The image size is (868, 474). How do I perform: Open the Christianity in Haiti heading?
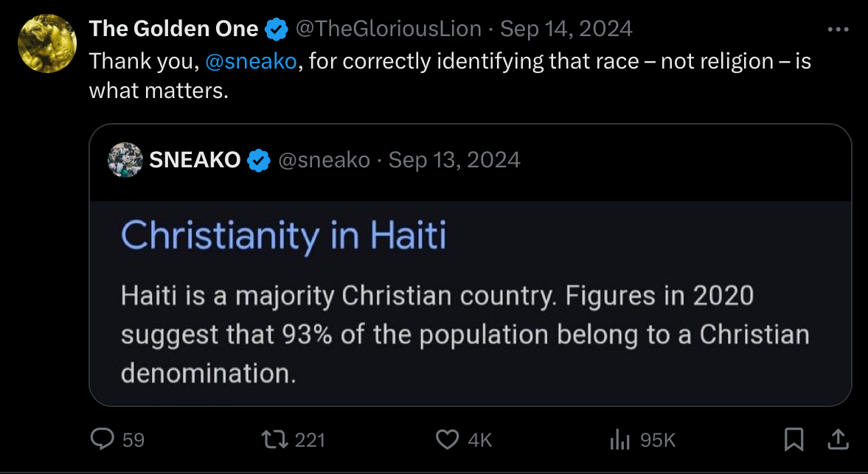(284, 235)
